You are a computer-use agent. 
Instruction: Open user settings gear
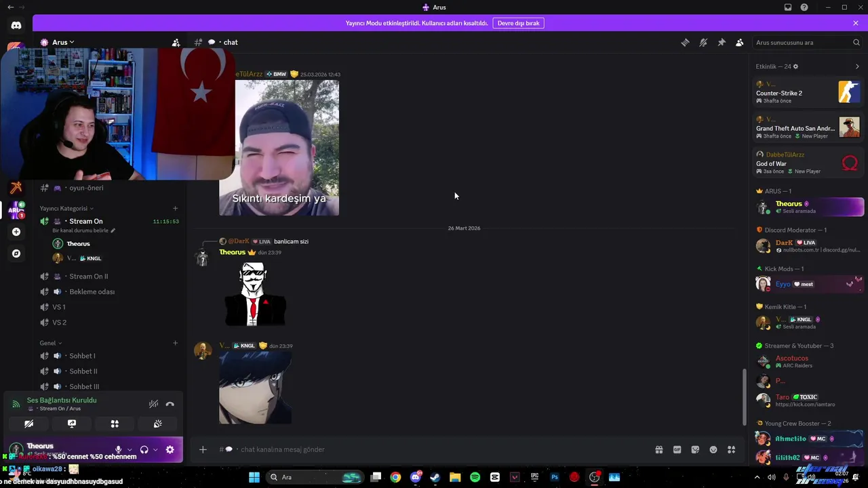click(x=170, y=449)
